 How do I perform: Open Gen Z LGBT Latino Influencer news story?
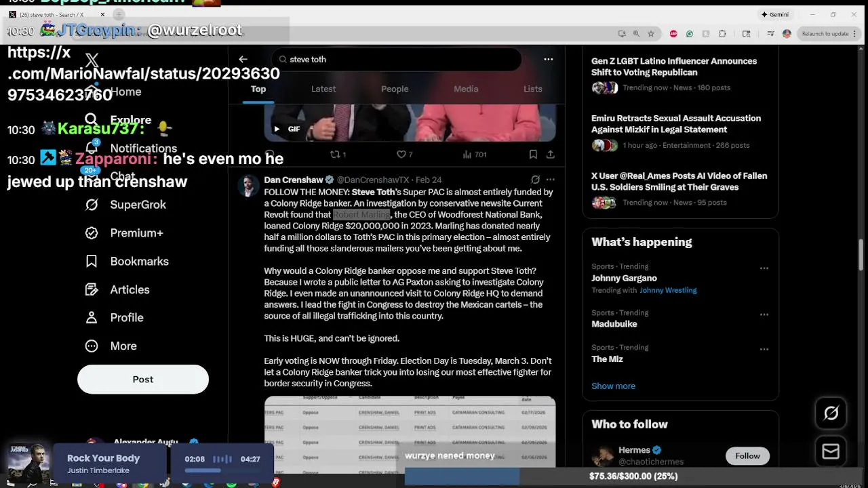point(674,66)
